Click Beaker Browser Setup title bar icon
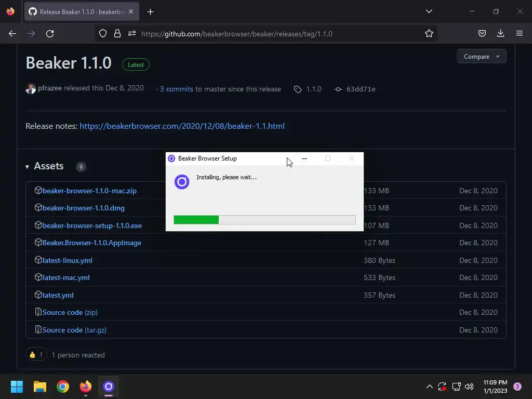Image resolution: width=532 pixels, height=399 pixels. tap(171, 158)
